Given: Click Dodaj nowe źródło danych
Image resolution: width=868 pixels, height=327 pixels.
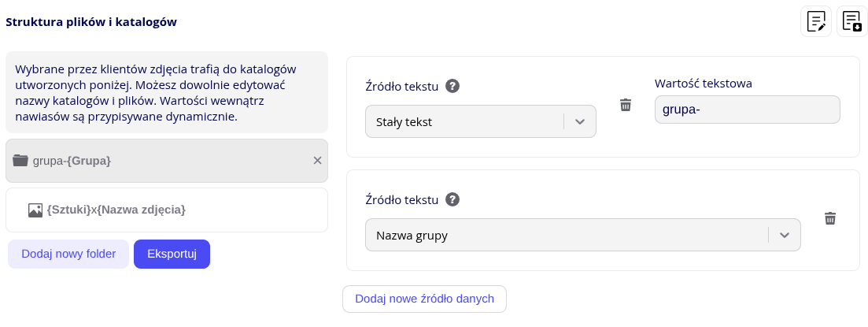Looking at the screenshot, I should coord(424,299).
